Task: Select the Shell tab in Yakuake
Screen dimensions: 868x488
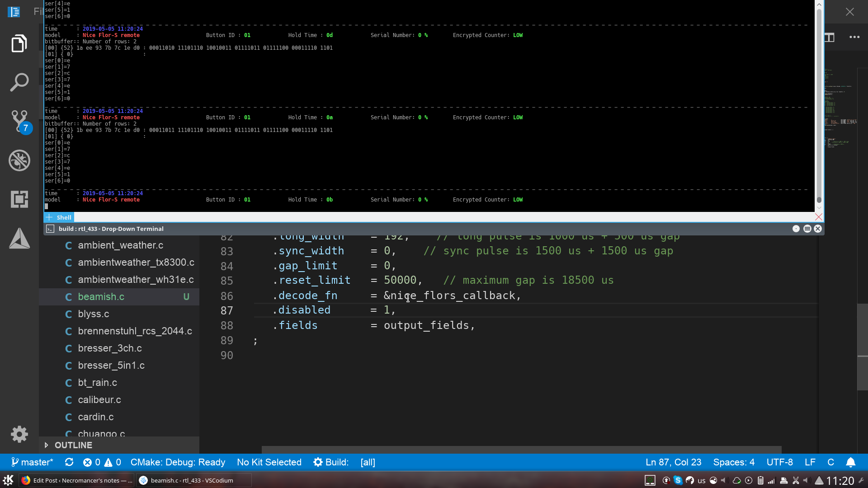Action: click(x=64, y=217)
